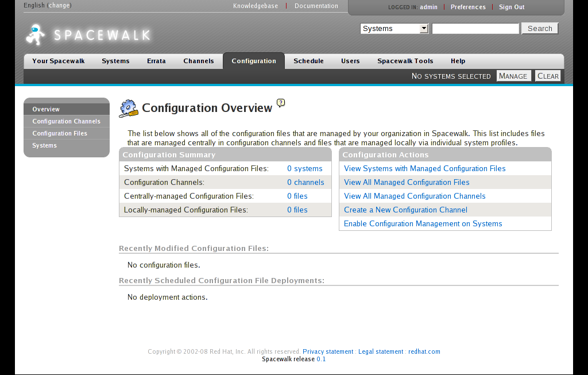Click the No deployment actions. text
Viewport: 588px width, 375px height.
(x=167, y=297)
